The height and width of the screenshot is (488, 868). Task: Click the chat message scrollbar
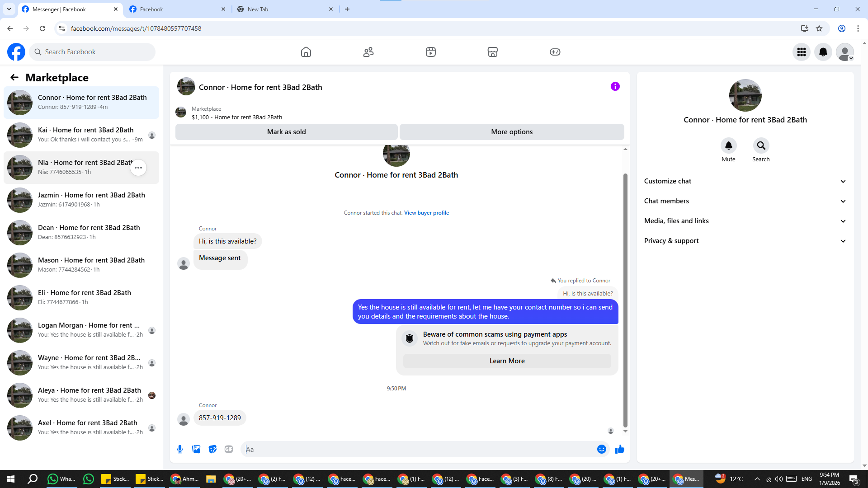(x=625, y=298)
